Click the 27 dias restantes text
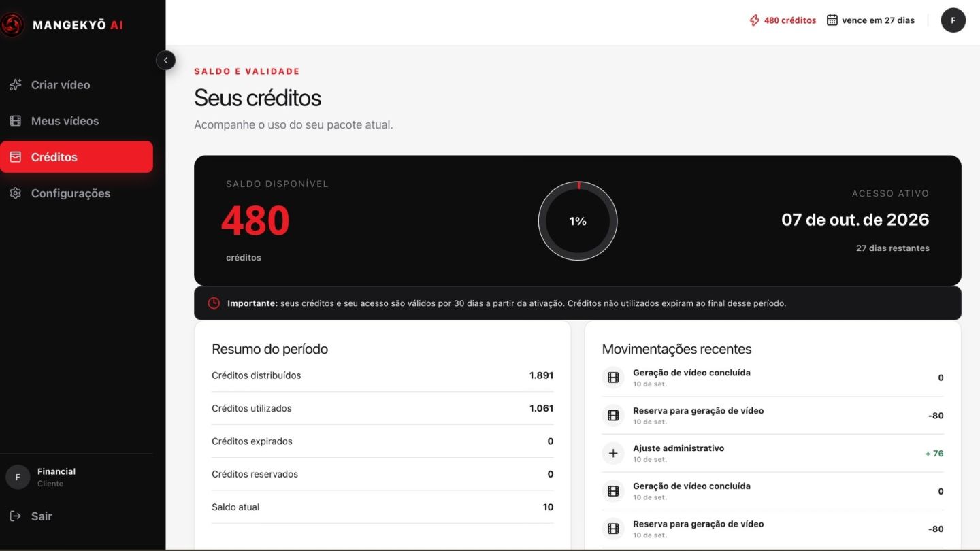Image resolution: width=980 pixels, height=551 pixels. (x=892, y=248)
